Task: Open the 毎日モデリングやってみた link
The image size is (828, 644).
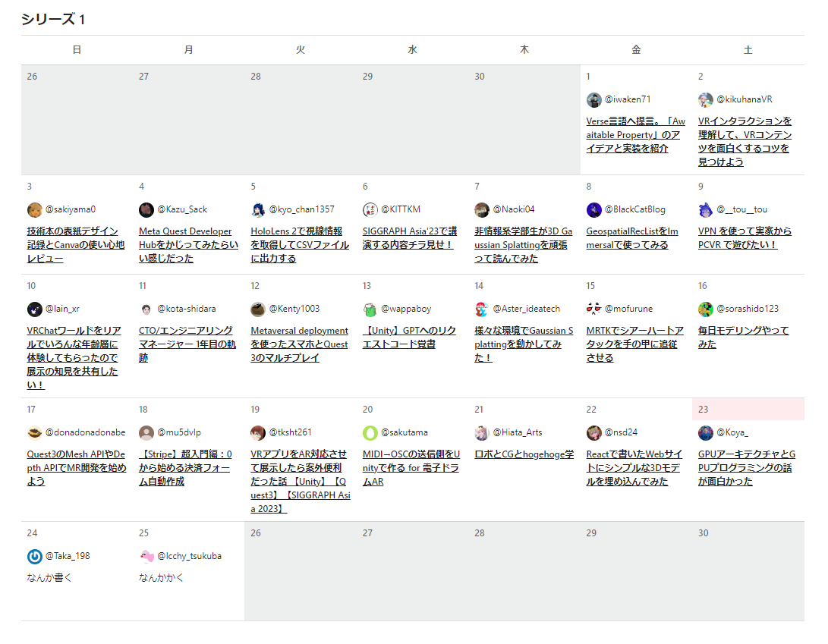Action: click(744, 338)
